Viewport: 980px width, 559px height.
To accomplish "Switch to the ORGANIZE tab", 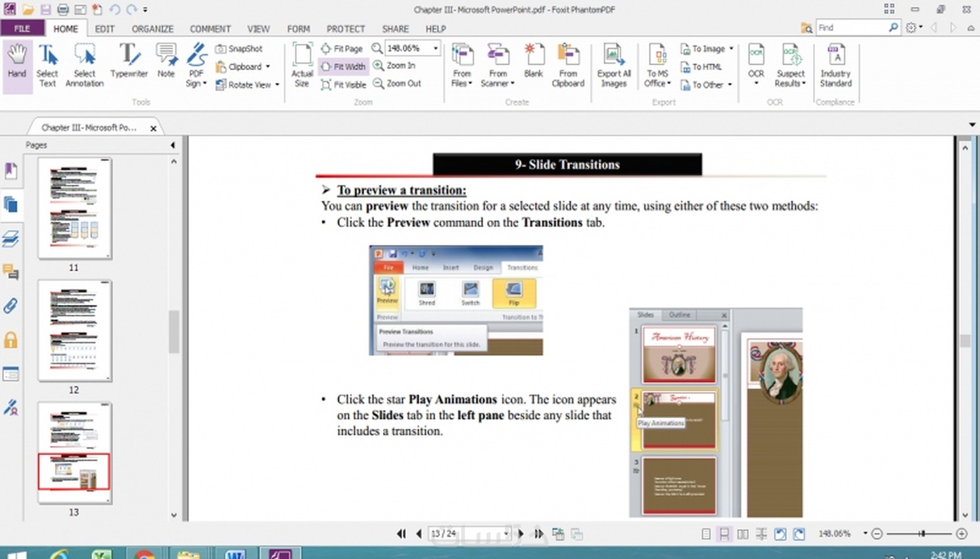I will [152, 29].
